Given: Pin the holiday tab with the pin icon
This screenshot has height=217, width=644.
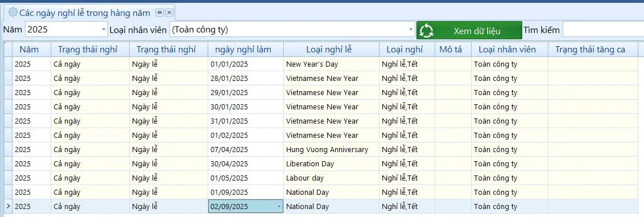Looking at the screenshot, I should (x=159, y=13).
